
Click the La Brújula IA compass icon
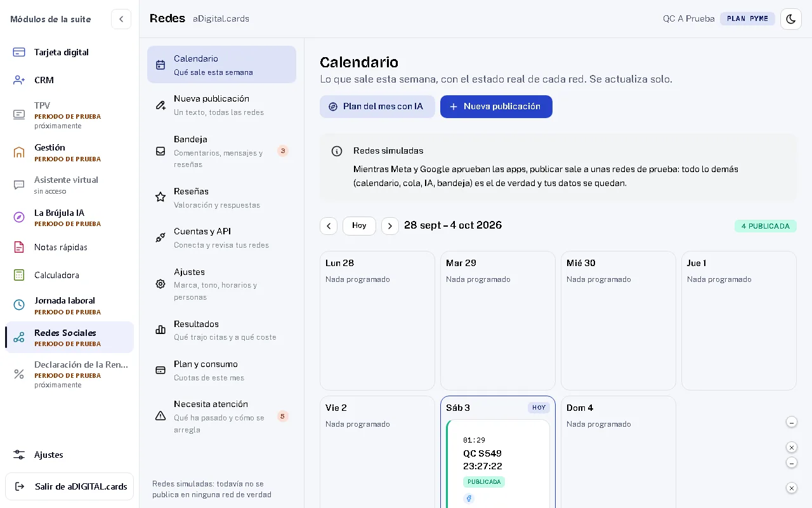[x=19, y=217]
